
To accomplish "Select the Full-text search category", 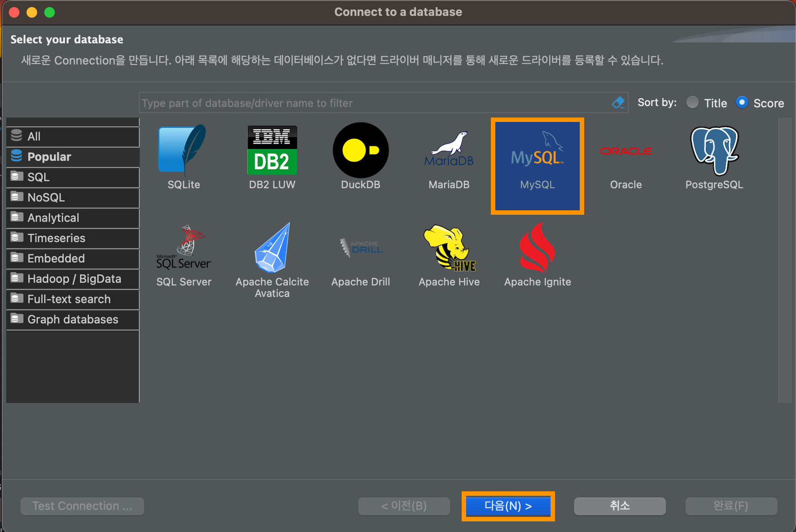I will coord(73,299).
